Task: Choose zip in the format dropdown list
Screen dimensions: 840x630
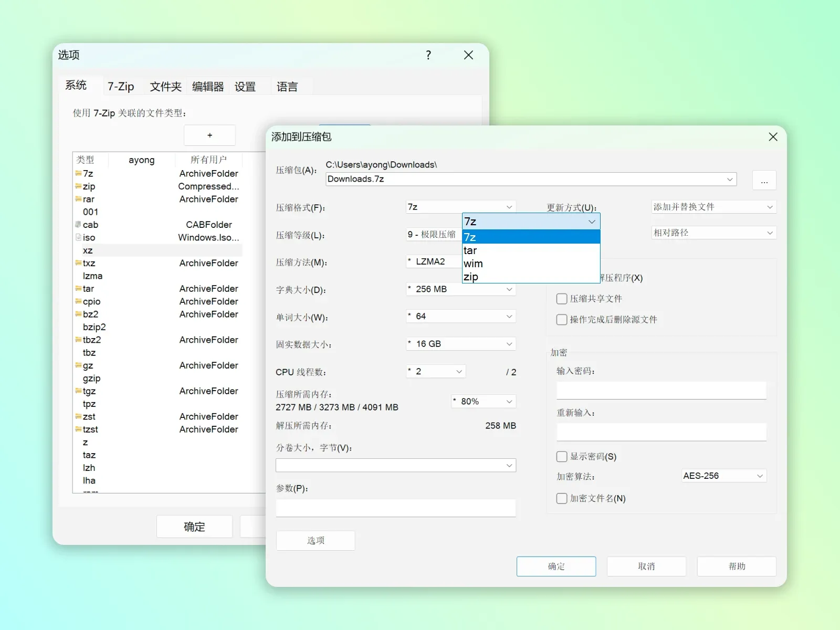Action: click(x=531, y=277)
